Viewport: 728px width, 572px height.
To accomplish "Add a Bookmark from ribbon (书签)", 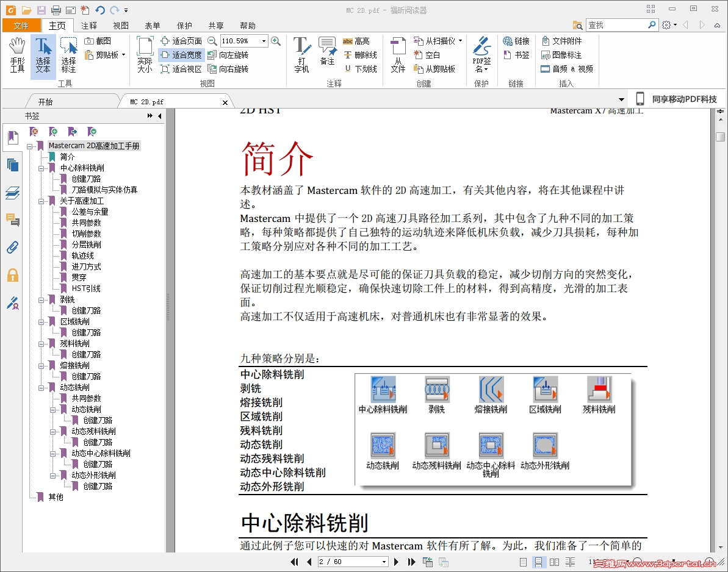I will tap(516, 55).
